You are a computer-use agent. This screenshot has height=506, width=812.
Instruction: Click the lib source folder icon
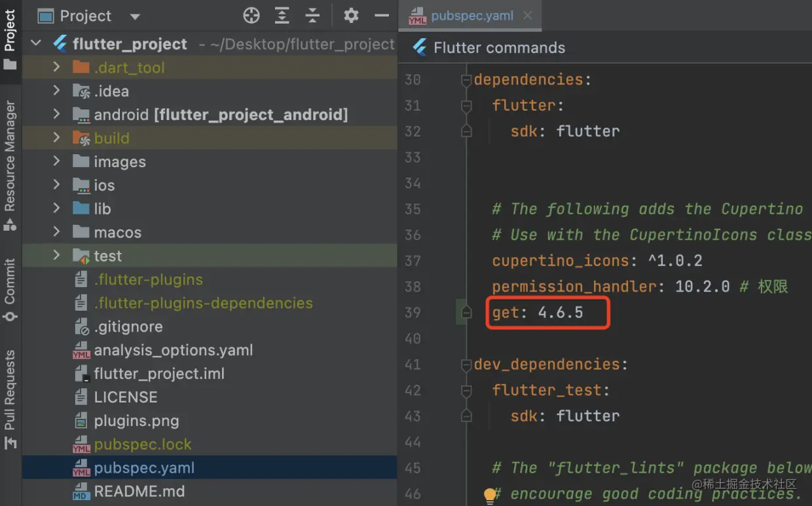click(x=81, y=208)
